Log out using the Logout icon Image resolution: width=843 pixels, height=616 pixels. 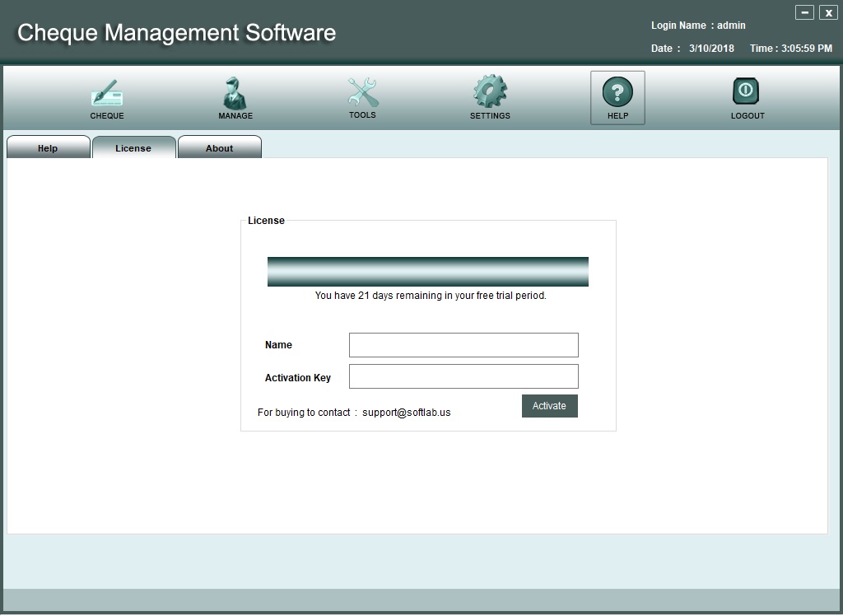(x=747, y=93)
